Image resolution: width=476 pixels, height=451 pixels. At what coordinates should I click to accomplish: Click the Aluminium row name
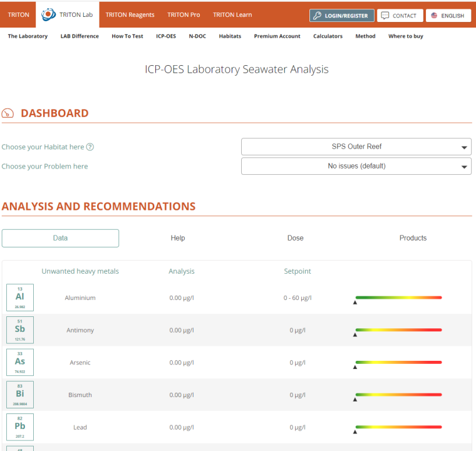click(x=80, y=298)
